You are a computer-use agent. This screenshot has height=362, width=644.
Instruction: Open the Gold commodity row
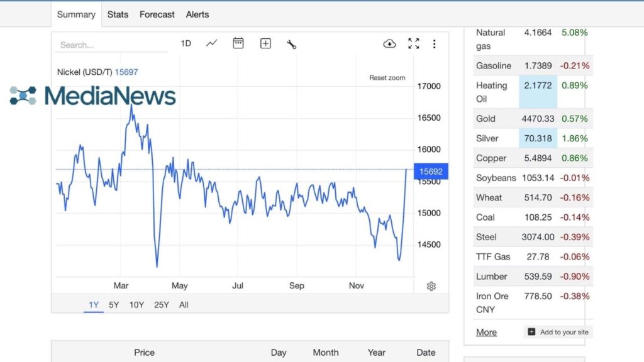tap(486, 118)
